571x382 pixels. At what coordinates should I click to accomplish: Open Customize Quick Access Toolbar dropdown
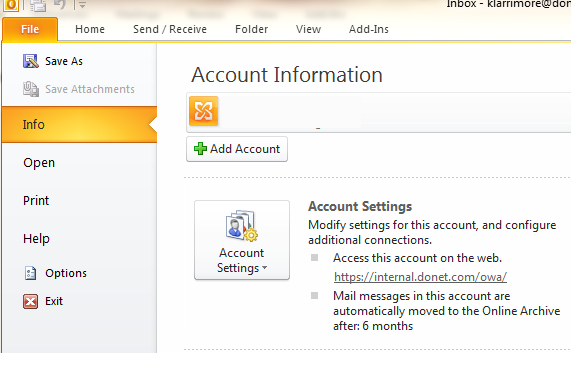point(82,5)
